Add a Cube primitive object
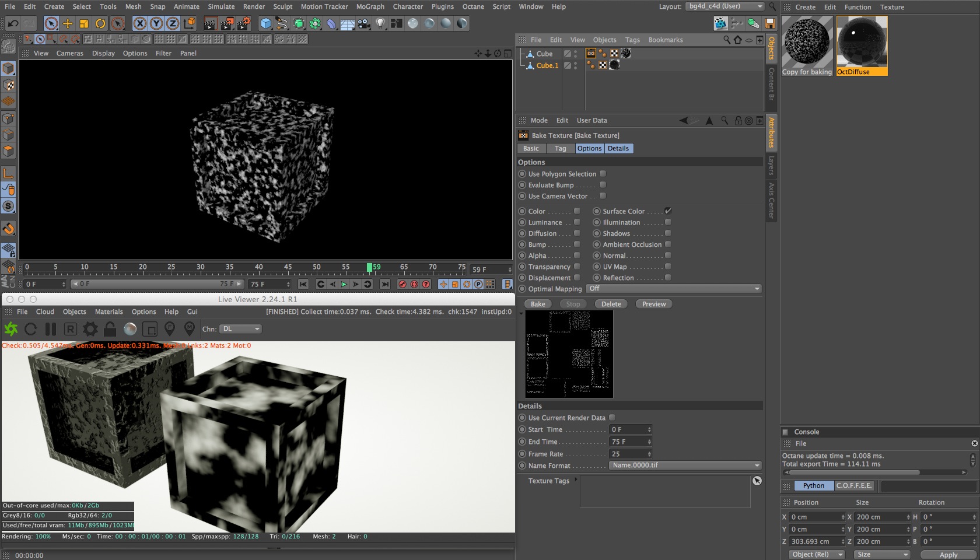The image size is (980, 560). click(266, 23)
